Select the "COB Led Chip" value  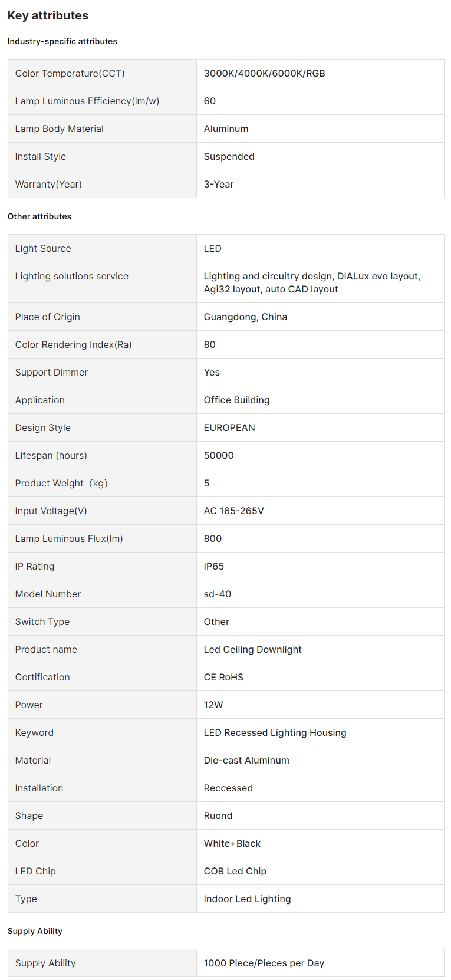point(235,872)
